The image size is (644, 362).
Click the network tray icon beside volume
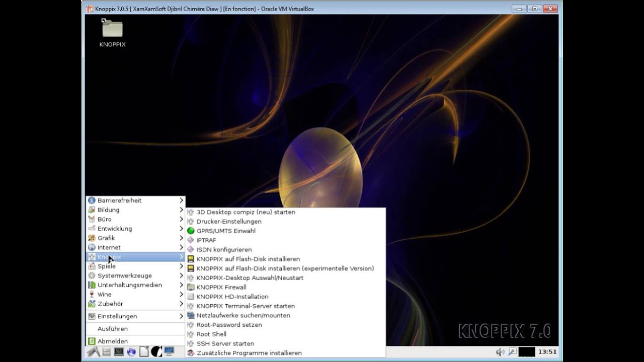(x=512, y=352)
